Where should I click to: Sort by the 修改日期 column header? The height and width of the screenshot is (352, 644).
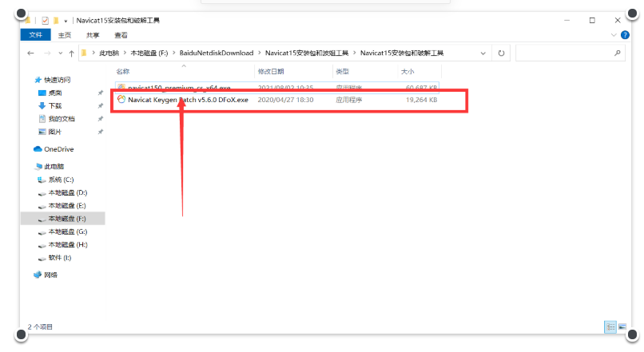271,71
